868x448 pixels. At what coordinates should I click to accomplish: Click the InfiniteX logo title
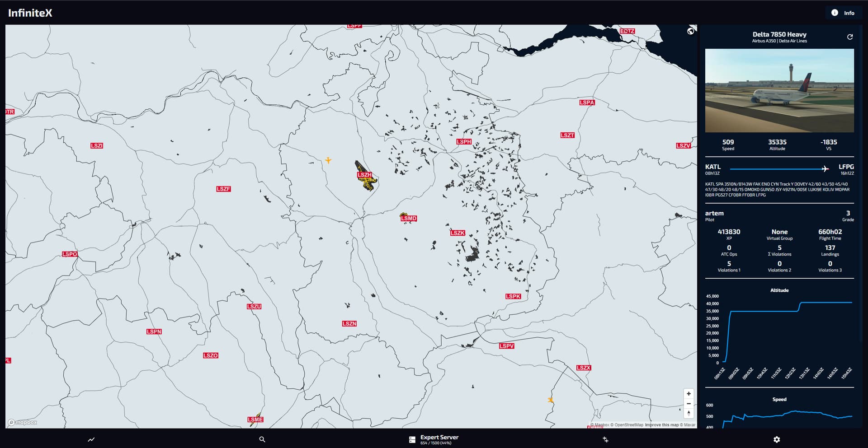(30, 13)
